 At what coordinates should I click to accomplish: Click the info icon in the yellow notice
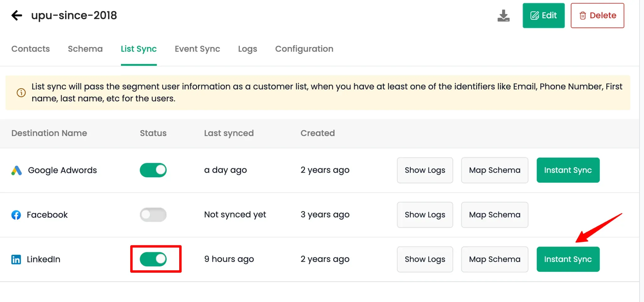pyautogui.click(x=21, y=93)
